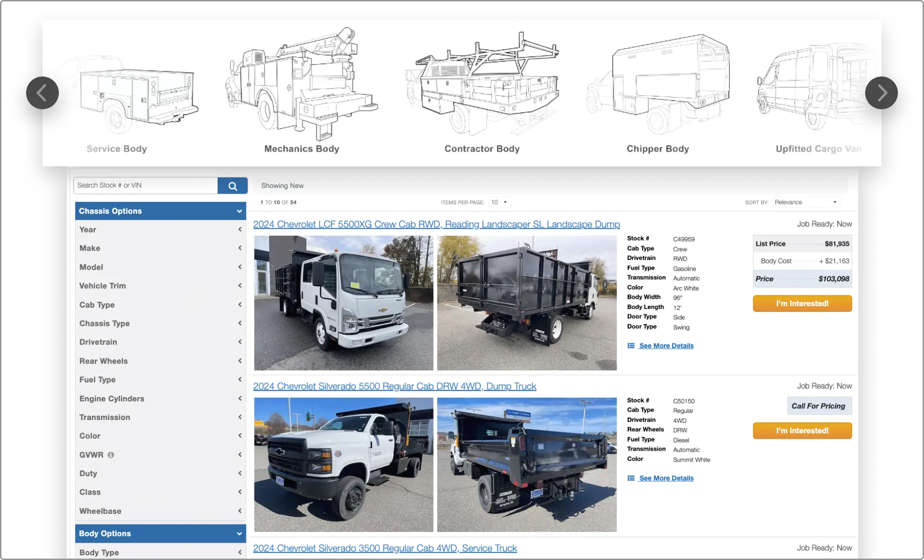The width and height of the screenshot is (924, 560).
Task: Click the Summit White color value
Action: 692,460
